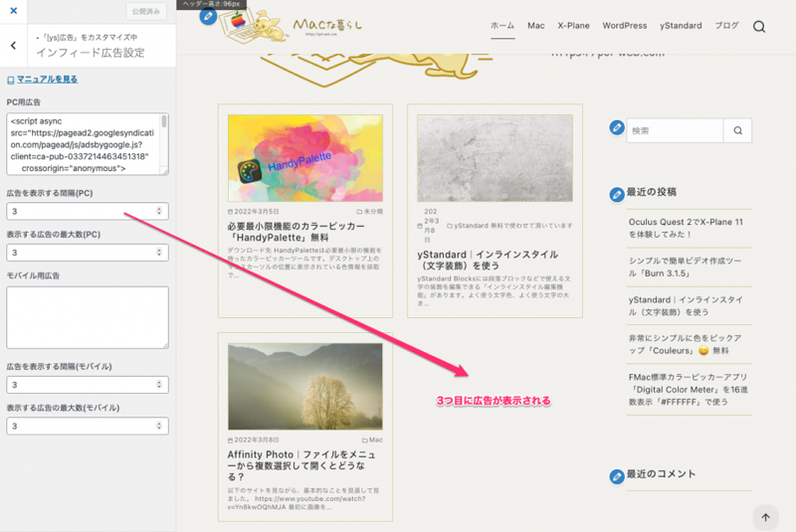Open sidebar recent post yStandard｜インラインスタイル
Image resolution: width=796 pixels, height=532 pixels.
point(686,306)
